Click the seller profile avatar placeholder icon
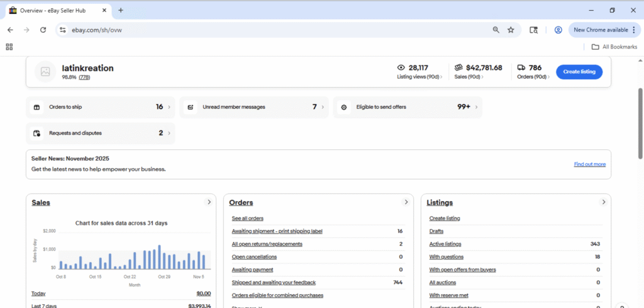This screenshot has width=644, height=308. click(x=45, y=72)
